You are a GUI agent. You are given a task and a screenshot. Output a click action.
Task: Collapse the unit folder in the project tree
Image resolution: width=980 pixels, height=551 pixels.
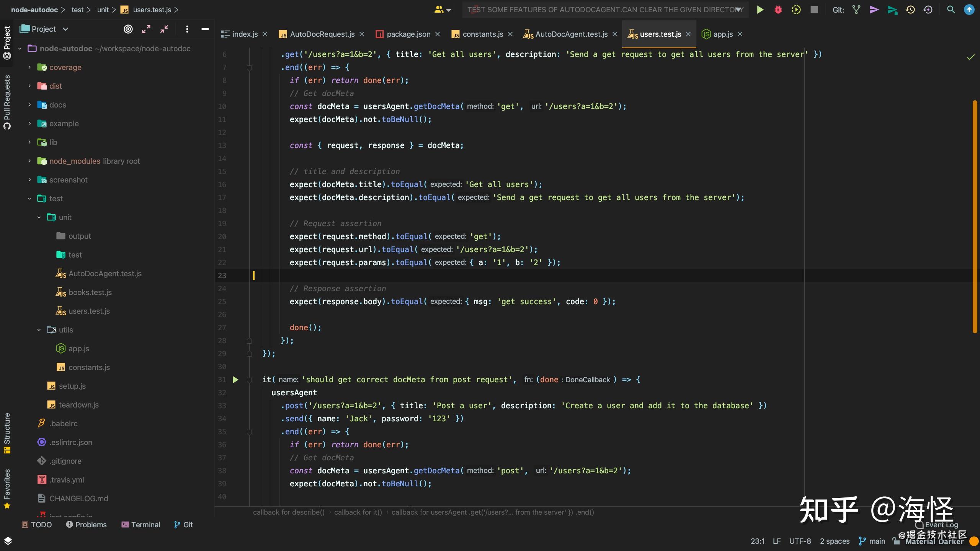tap(39, 217)
